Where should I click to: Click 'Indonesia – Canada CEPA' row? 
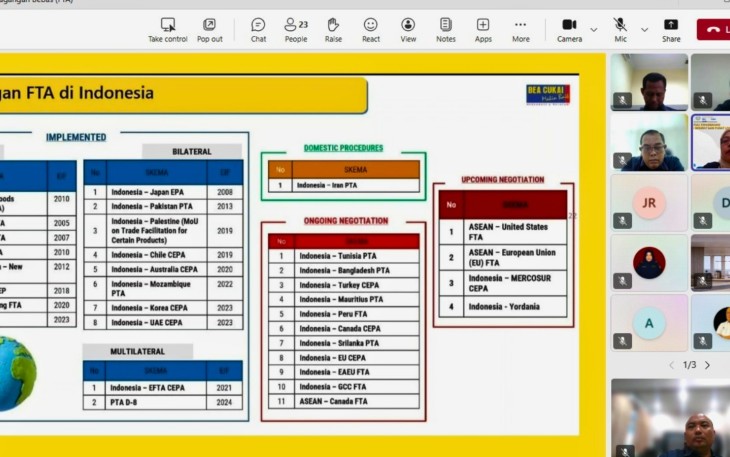344,329
